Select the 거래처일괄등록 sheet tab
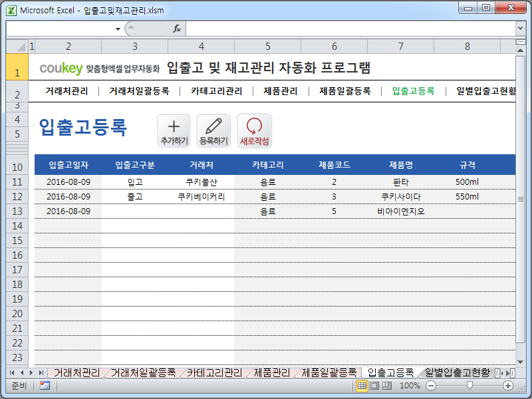 point(143,373)
